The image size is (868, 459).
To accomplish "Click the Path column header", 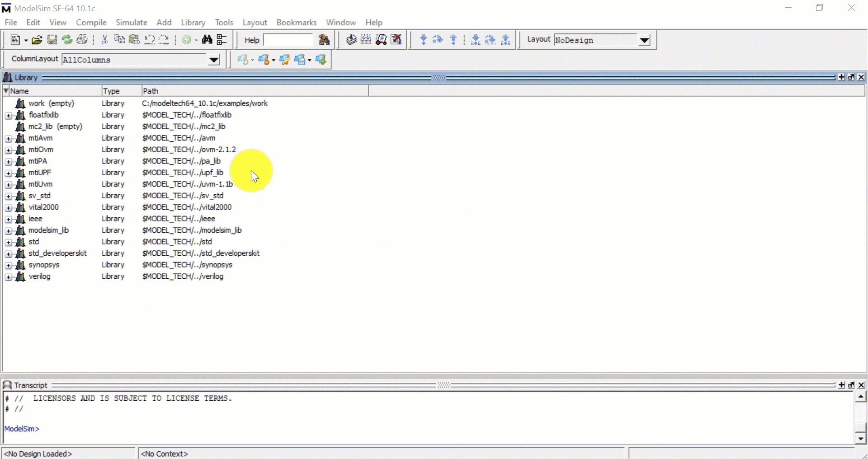I will [255, 91].
